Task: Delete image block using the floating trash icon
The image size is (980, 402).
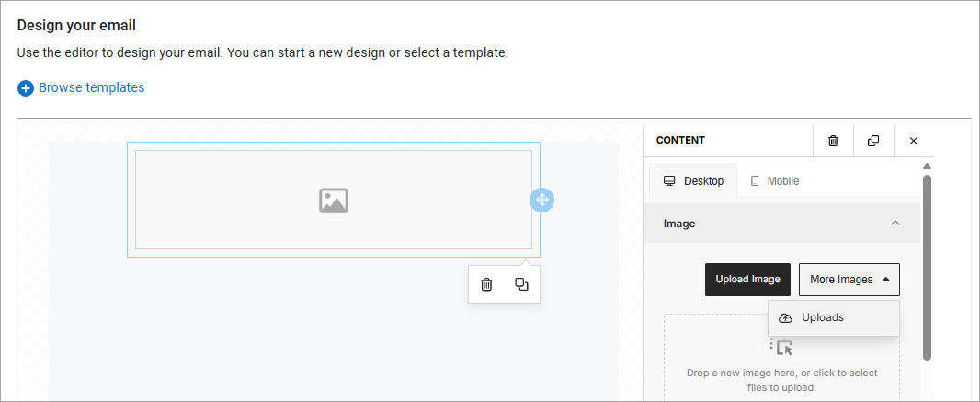Action: coord(486,284)
